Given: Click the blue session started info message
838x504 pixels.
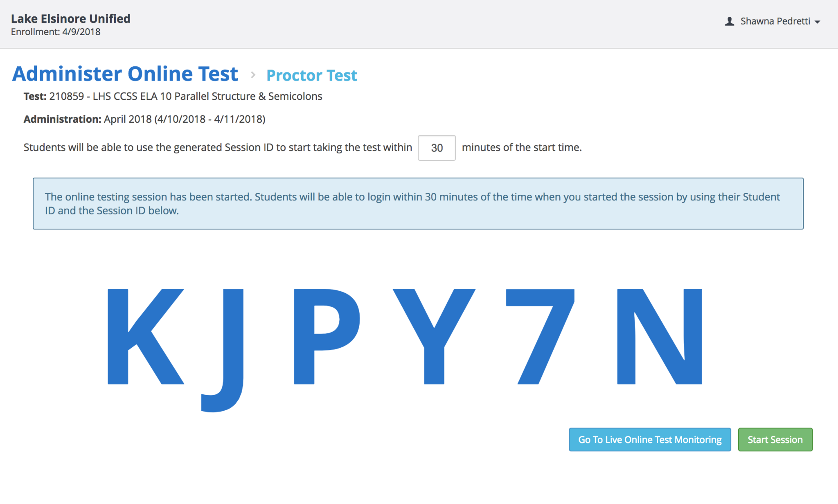Looking at the screenshot, I should 418,203.
